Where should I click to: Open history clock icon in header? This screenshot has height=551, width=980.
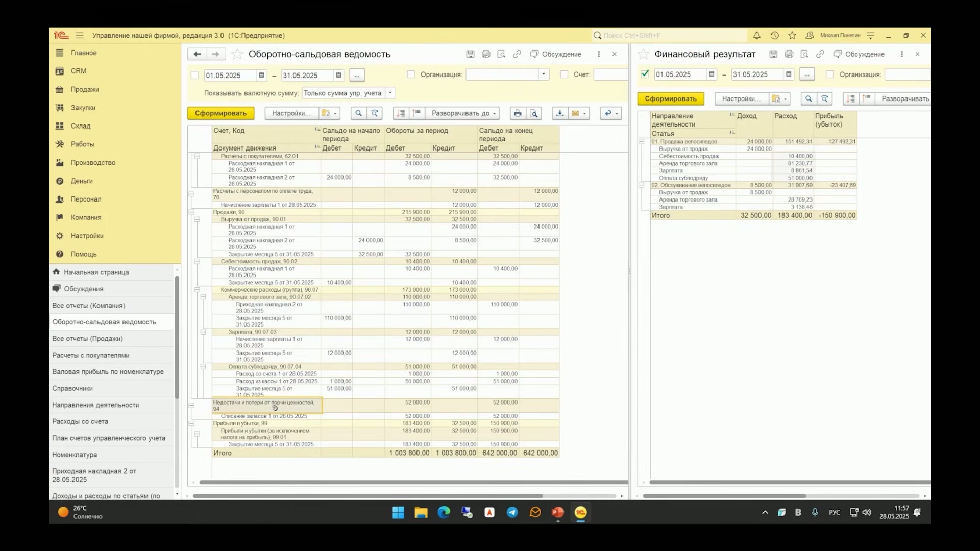pos(774,35)
